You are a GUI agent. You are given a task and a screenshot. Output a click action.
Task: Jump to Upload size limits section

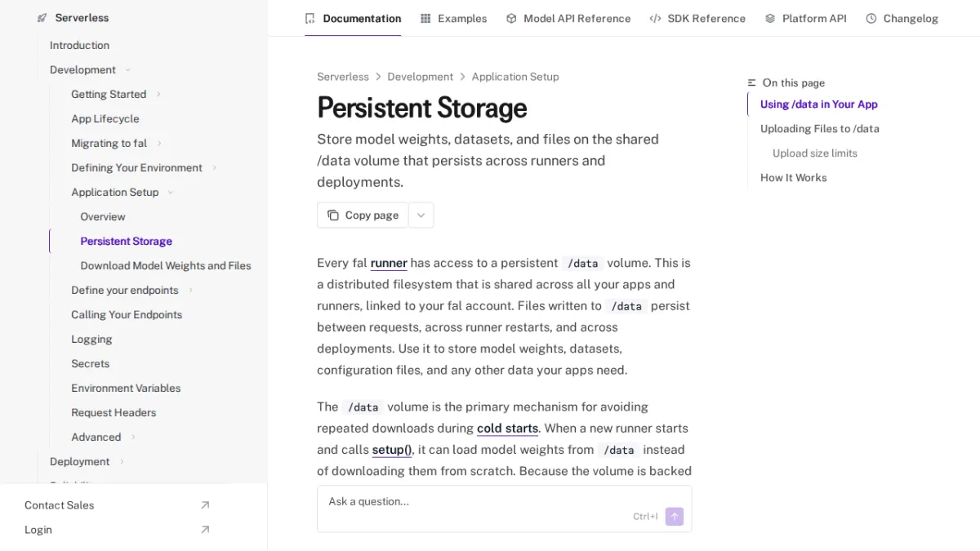(815, 153)
